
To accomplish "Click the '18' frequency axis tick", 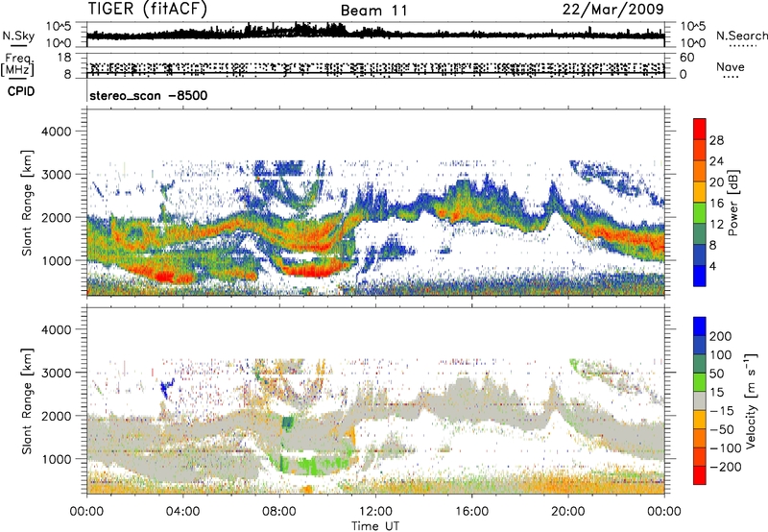I will pos(64,58).
